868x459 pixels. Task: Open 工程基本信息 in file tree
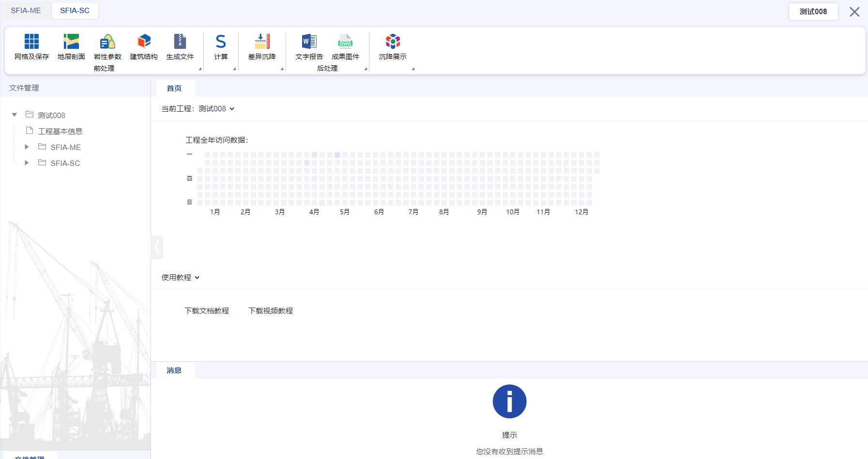(60, 131)
